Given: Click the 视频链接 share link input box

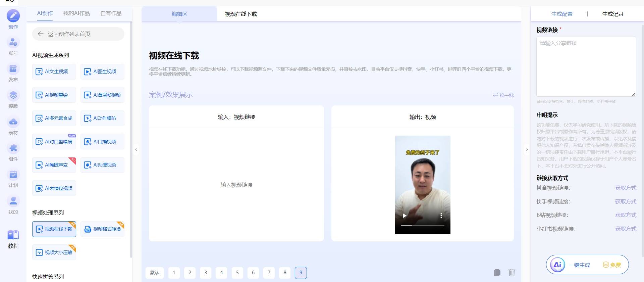Looking at the screenshot, I should [x=586, y=66].
